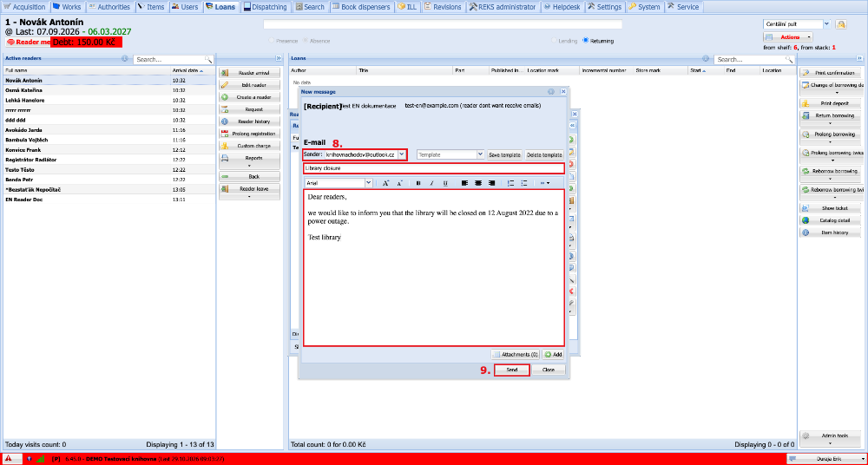
Task: Click the Prolong registration button
Action: 250,134
